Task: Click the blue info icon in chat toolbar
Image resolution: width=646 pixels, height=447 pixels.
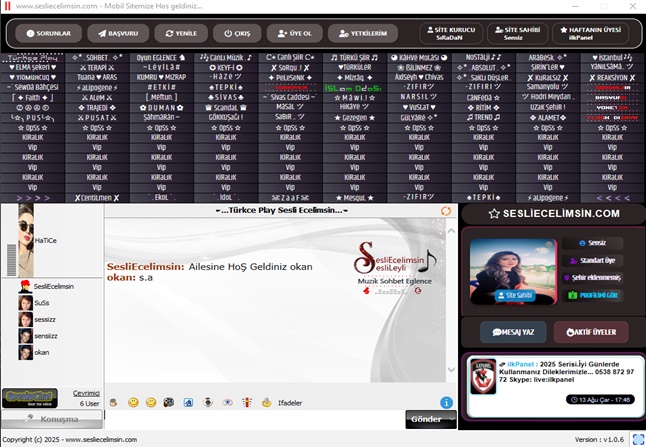Action: 446,402
